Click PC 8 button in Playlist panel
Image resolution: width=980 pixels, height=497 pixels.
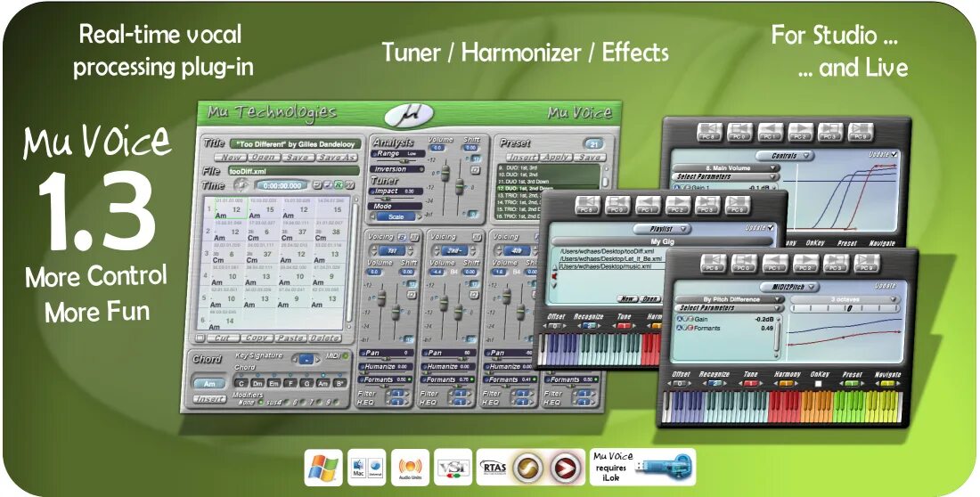[588, 205]
